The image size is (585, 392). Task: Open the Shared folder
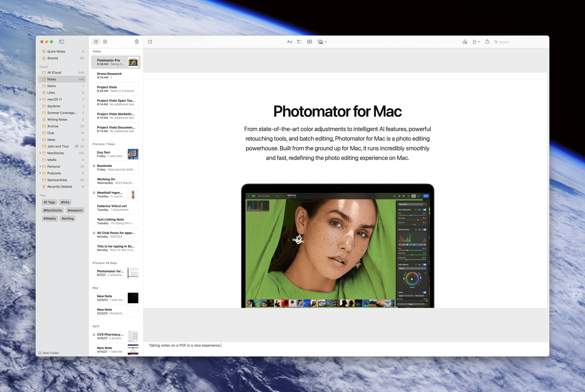(x=62, y=58)
